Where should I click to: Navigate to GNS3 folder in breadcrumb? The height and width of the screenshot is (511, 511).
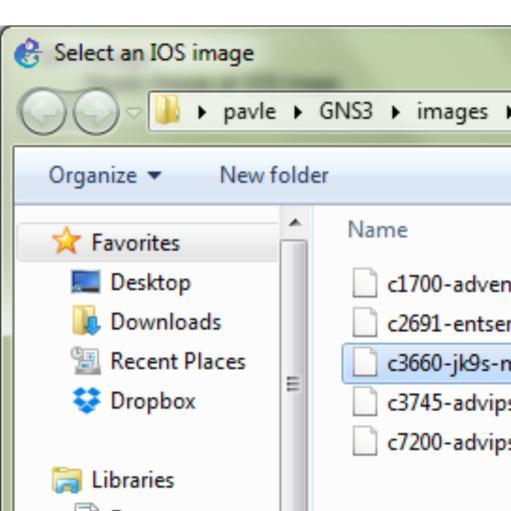[x=346, y=111]
